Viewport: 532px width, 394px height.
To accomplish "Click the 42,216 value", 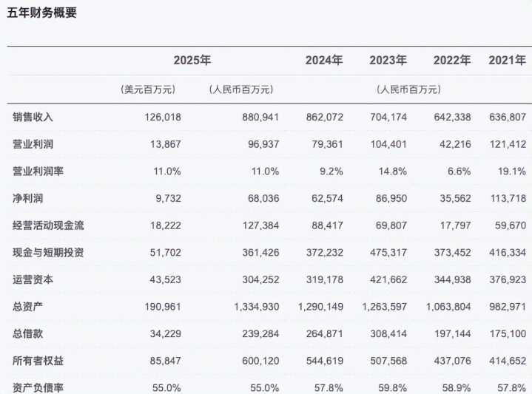I will coord(455,144).
